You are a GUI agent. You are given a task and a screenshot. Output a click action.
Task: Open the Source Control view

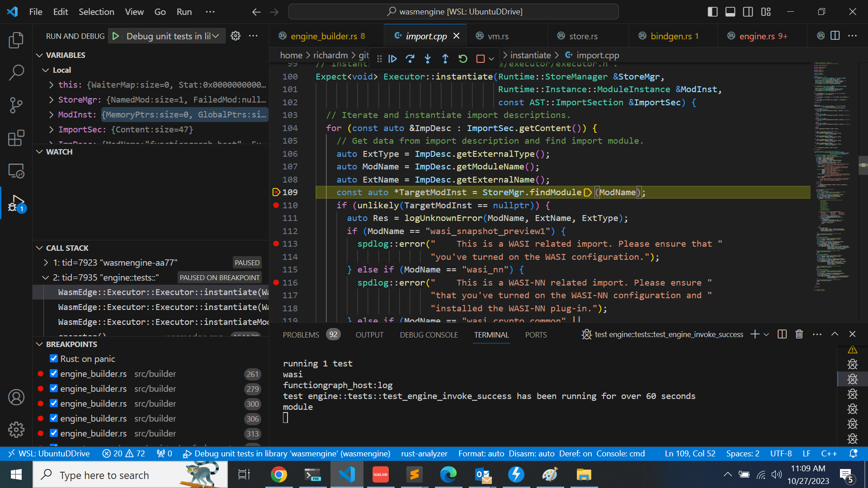pyautogui.click(x=16, y=105)
